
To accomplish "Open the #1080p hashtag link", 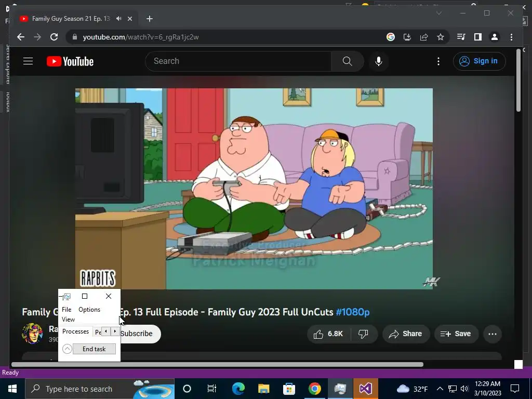I will [x=353, y=312].
